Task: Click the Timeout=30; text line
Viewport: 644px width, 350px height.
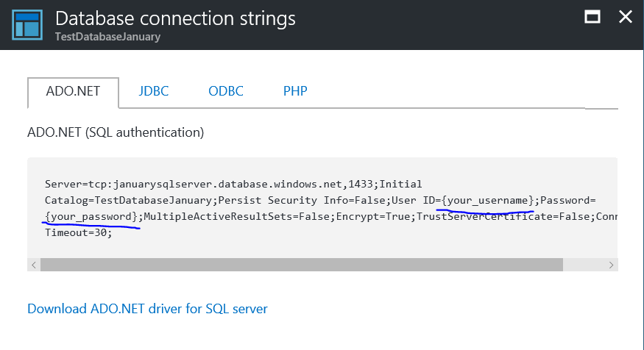Action: coord(79,232)
